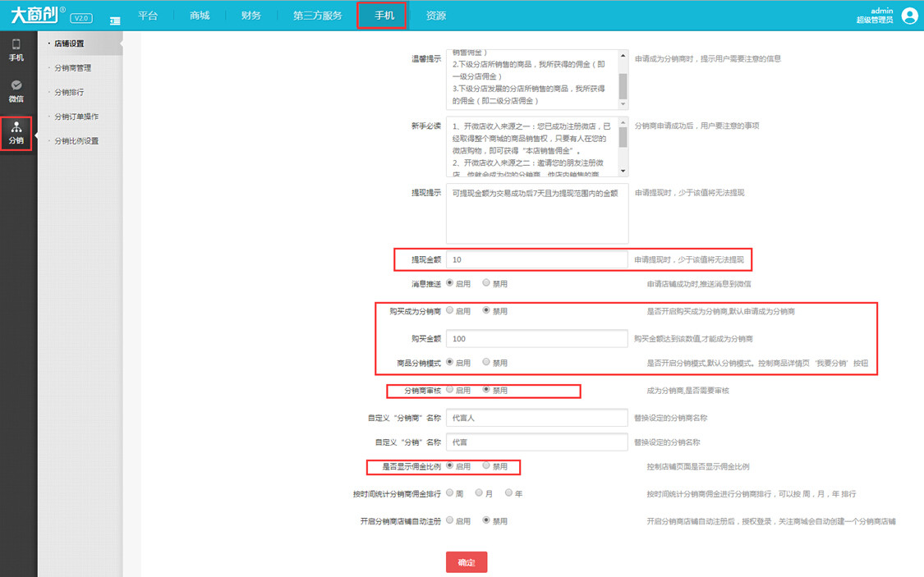Toggle the sidebar collapse menu icon
924x577 pixels.
click(x=115, y=21)
